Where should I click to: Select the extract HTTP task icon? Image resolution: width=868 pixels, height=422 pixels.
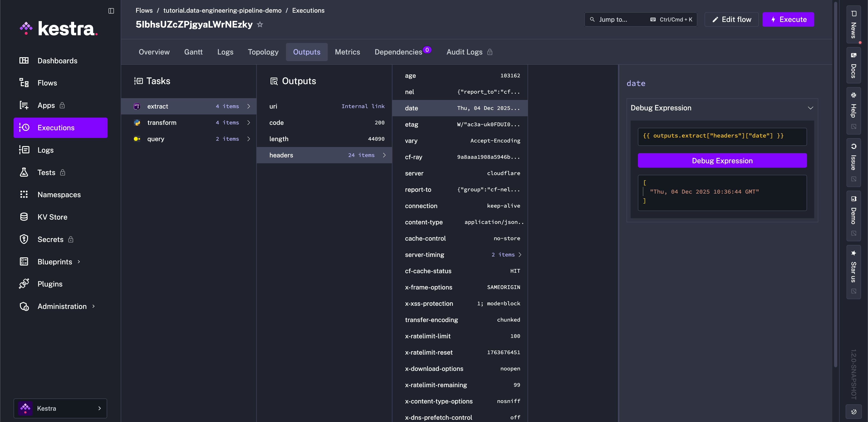click(x=137, y=106)
